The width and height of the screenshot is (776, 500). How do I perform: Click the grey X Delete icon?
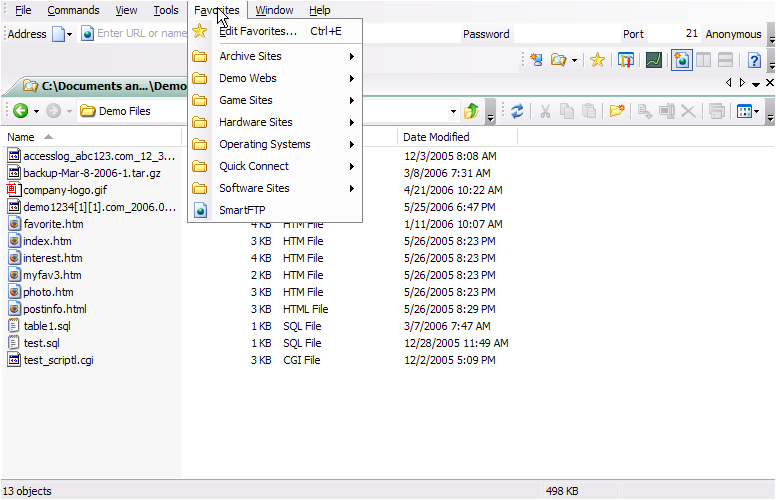[x=688, y=110]
